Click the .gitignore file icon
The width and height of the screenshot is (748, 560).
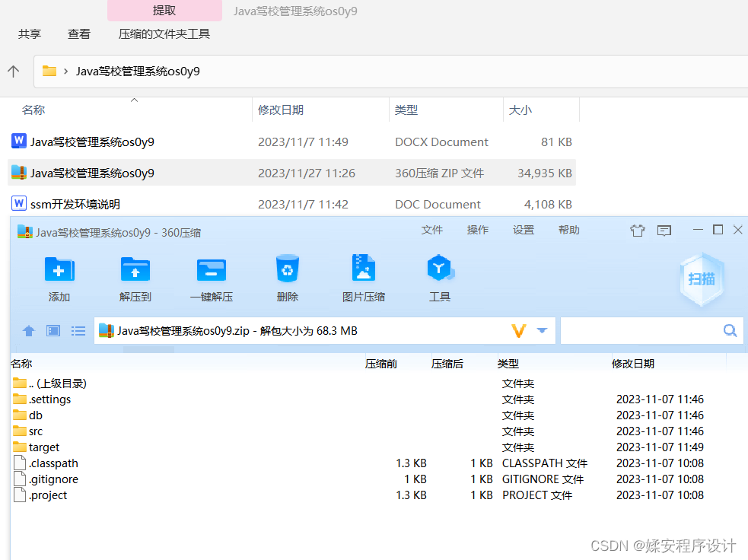pyautogui.click(x=20, y=479)
